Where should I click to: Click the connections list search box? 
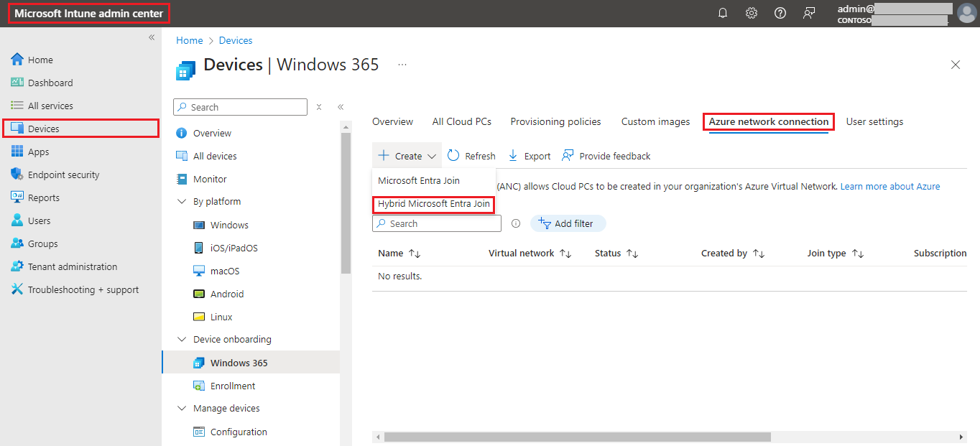pos(437,223)
